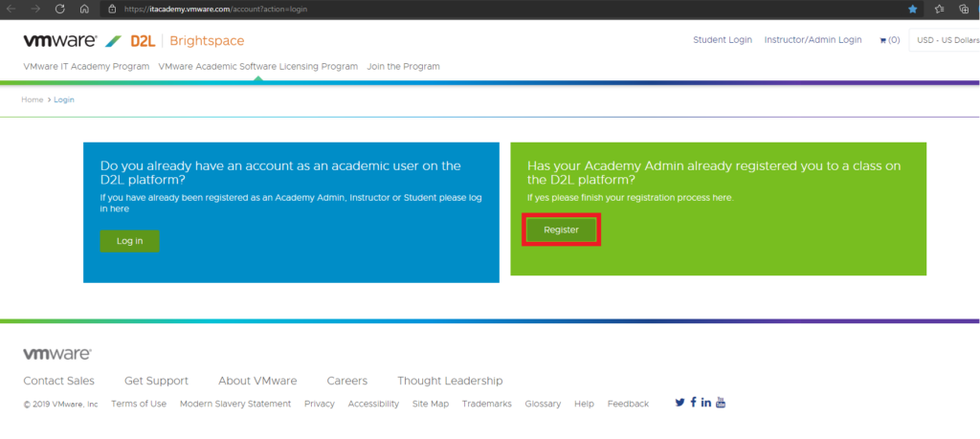The width and height of the screenshot is (980, 439).
Task: Click the Instructor/Admin Login link
Action: [813, 40]
